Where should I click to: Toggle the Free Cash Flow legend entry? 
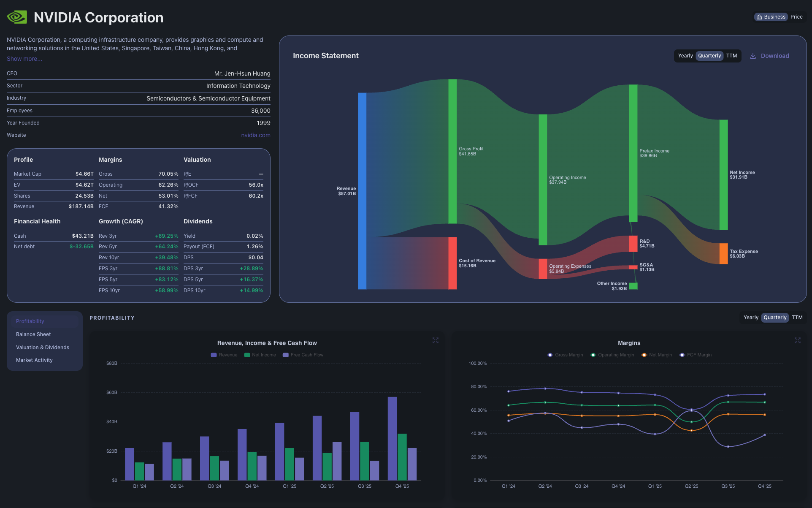point(303,355)
